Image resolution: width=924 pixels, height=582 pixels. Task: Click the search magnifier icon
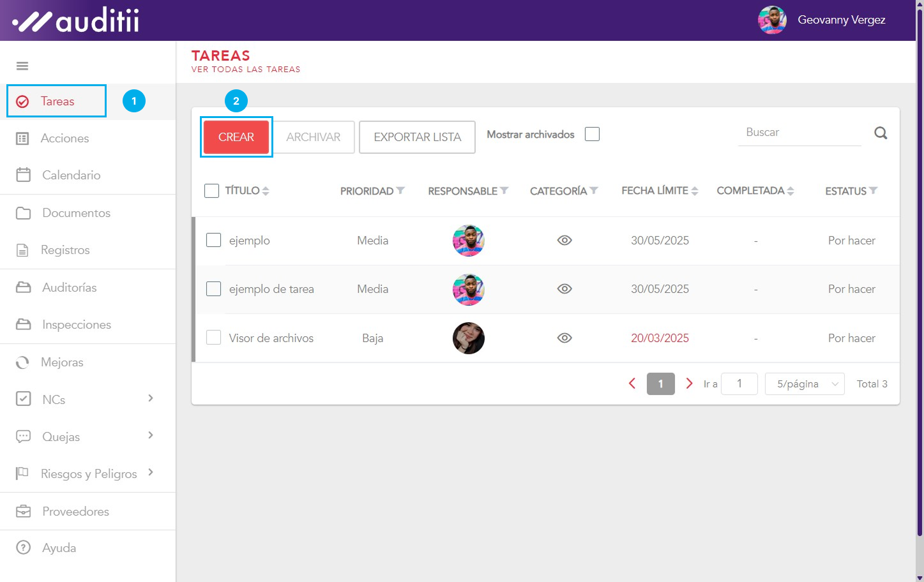coord(881,133)
